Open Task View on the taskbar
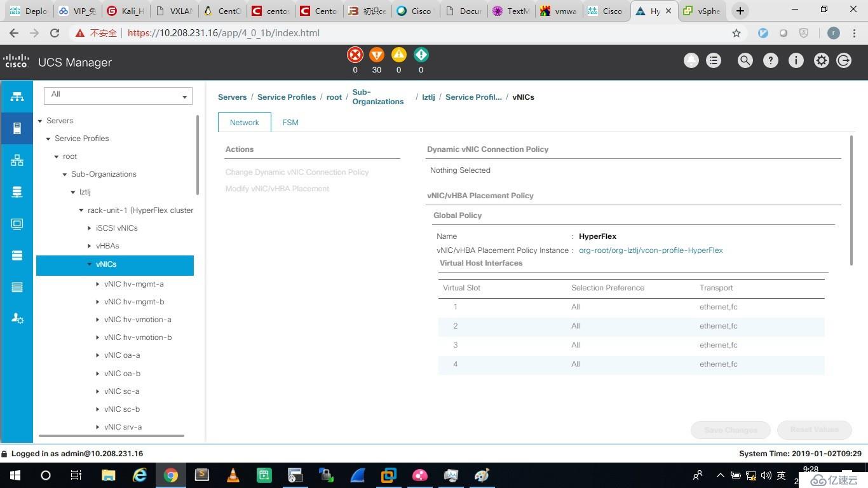This screenshot has height=488, width=868. point(76,475)
